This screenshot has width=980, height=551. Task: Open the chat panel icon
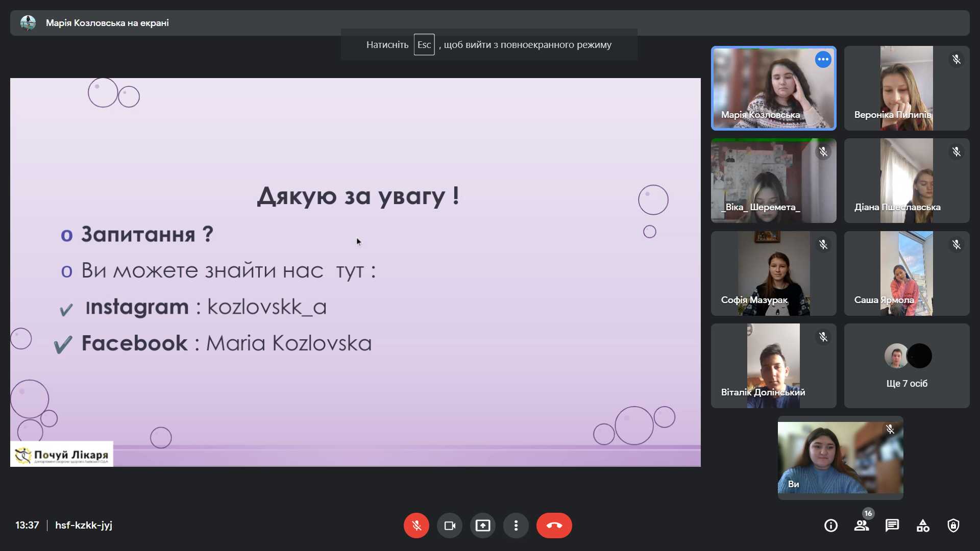coord(892,525)
